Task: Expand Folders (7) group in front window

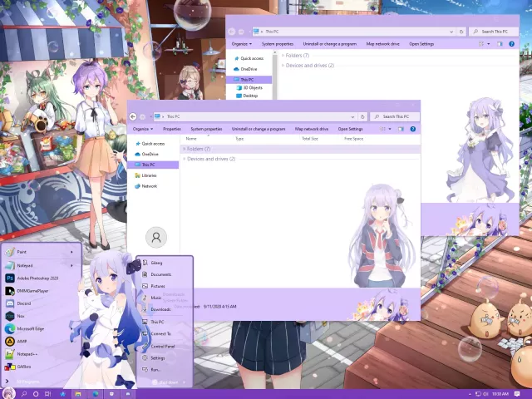Action: [x=185, y=149]
